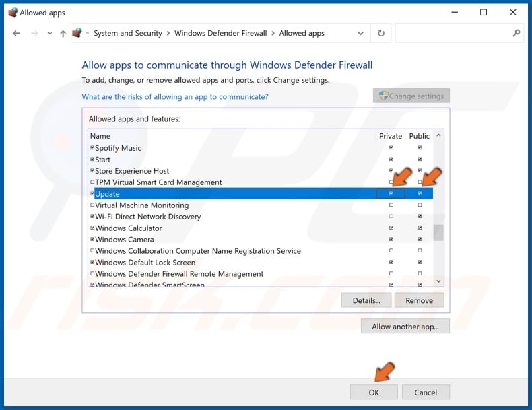Click the Public column header
Image resolution: width=532 pixels, height=410 pixels.
(x=420, y=136)
